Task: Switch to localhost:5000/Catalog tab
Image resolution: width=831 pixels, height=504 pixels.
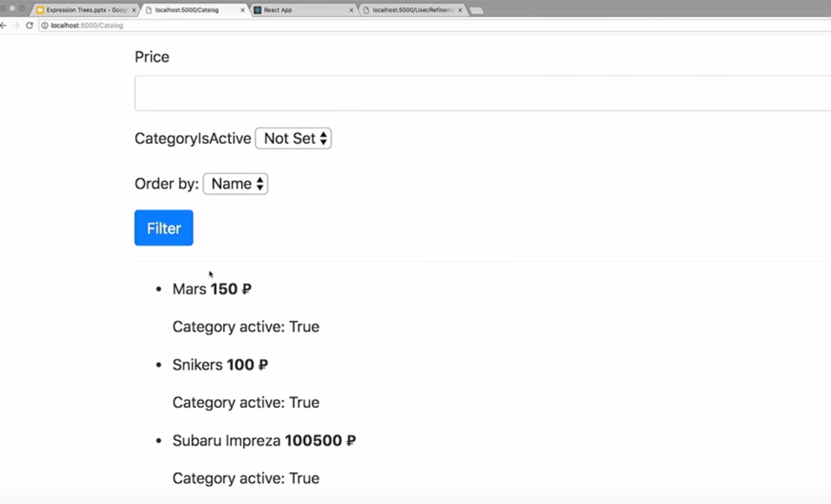Action: [193, 10]
